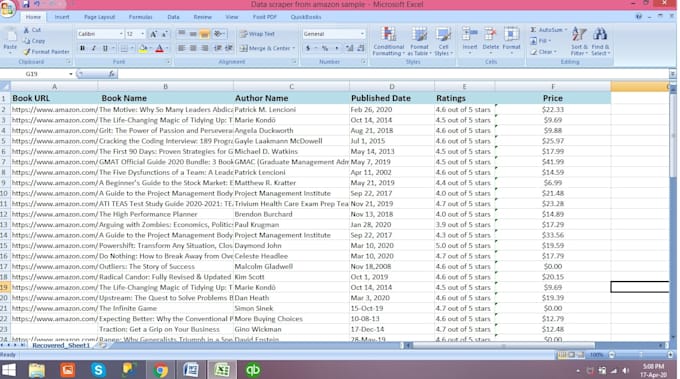Expand the AutoSum dropdown arrow

tap(566, 30)
